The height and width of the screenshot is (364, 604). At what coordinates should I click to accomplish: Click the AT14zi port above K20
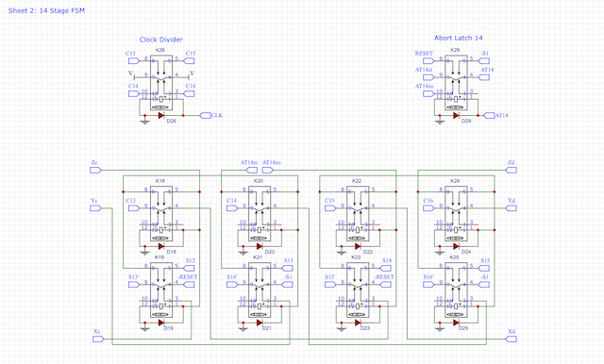[x=252, y=170]
